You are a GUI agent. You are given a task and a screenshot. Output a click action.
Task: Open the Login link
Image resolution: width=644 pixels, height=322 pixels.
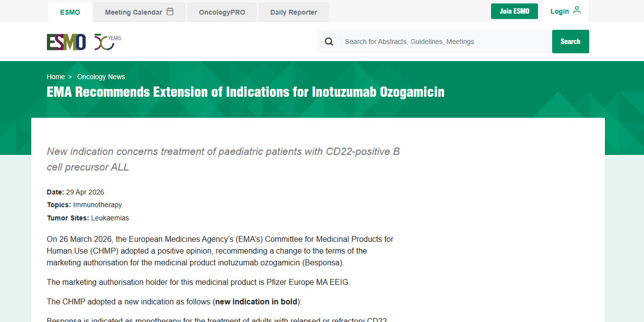(x=559, y=11)
